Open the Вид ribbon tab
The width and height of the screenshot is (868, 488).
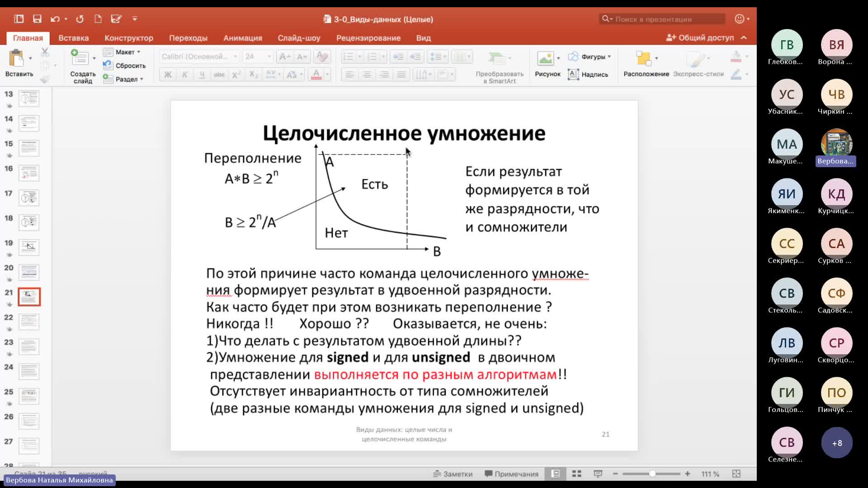(x=424, y=38)
